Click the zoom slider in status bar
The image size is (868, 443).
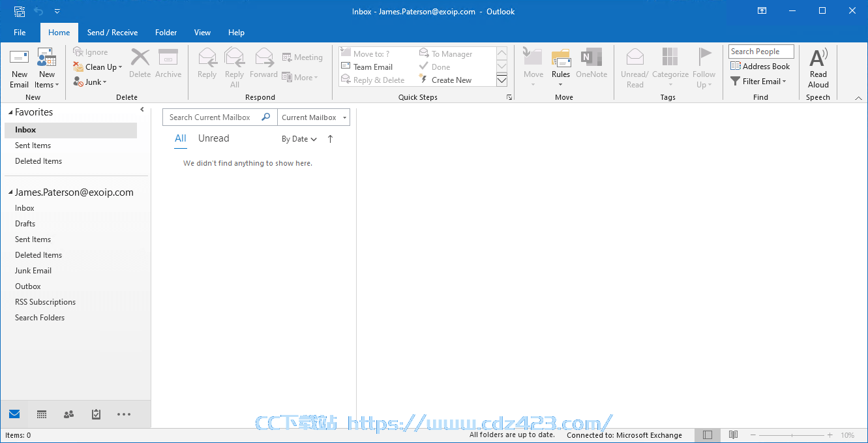pos(792,435)
